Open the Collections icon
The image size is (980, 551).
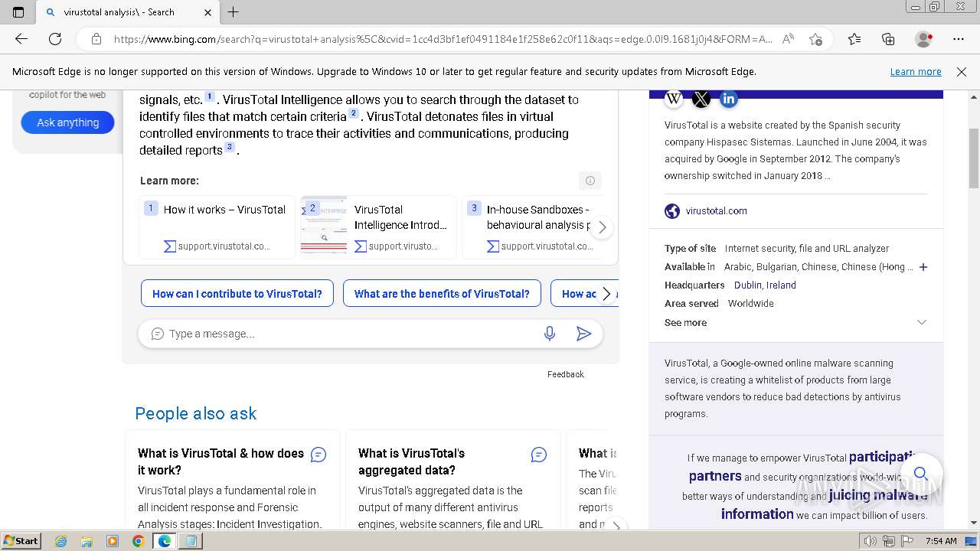click(x=888, y=39)
